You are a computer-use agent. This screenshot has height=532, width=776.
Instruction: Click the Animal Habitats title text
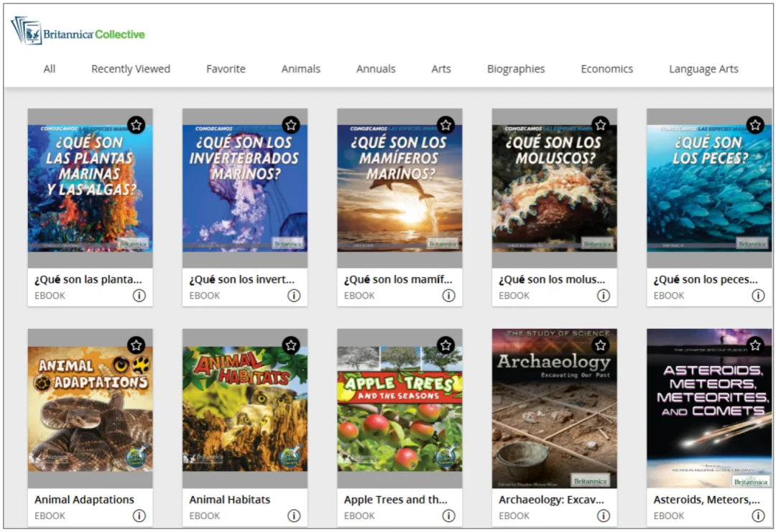(x=230, y=500)
